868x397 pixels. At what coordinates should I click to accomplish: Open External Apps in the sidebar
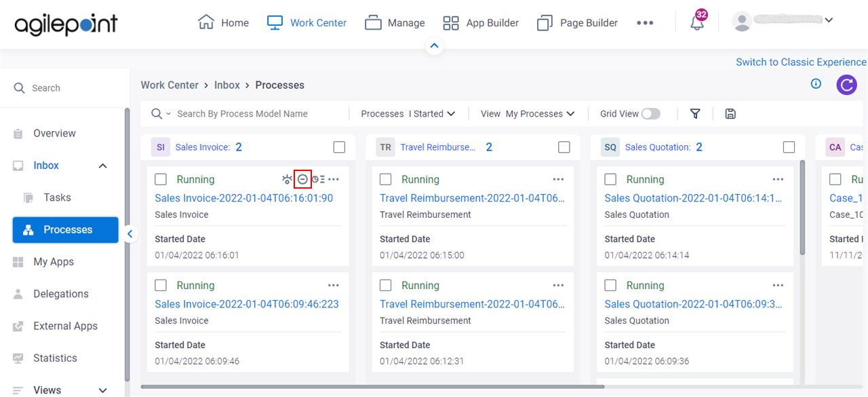65,326
